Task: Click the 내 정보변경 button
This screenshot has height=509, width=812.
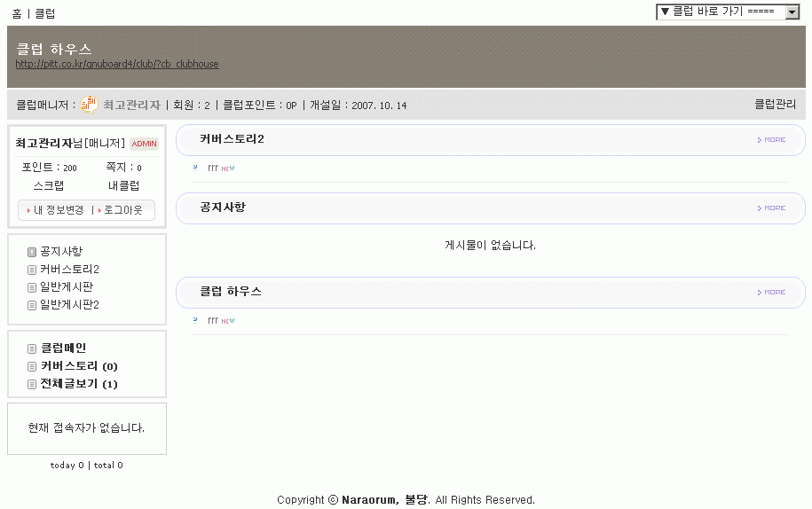Action: [58, 210]
